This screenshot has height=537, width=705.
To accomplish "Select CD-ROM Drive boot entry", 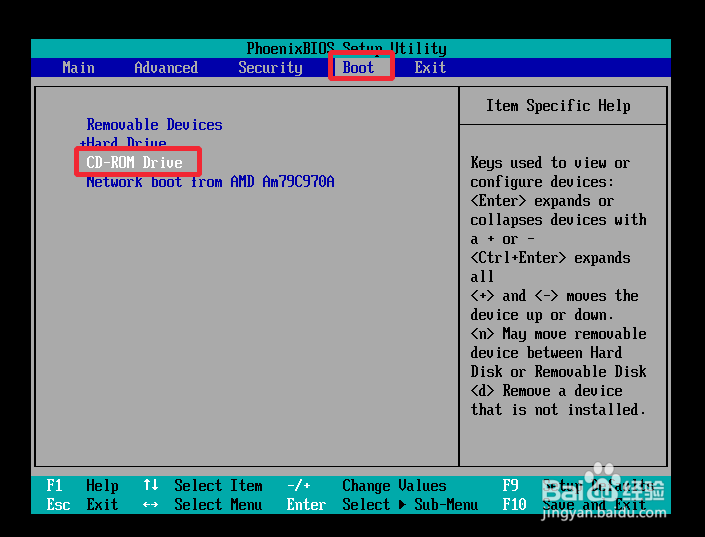I will (x=134, y=162).
